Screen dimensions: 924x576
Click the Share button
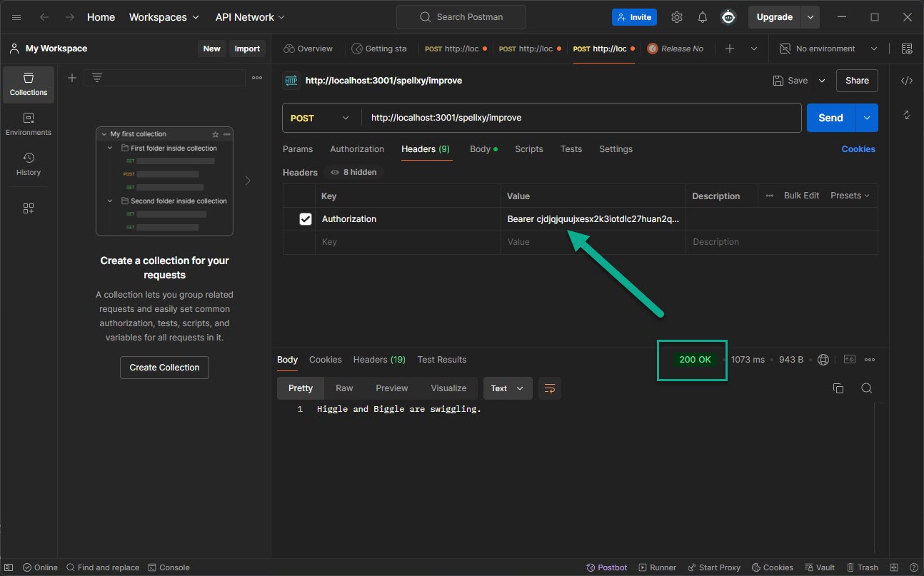857,81
